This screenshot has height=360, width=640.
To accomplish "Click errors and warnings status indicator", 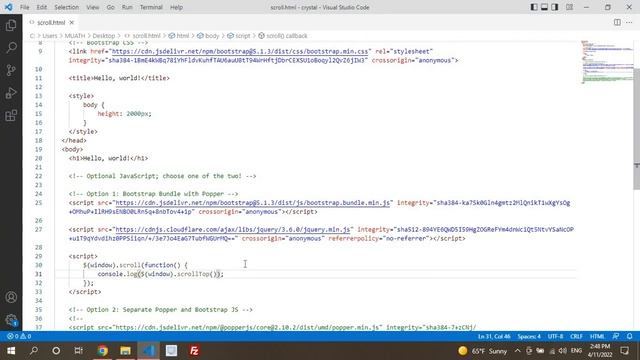I will click(19, 336).
